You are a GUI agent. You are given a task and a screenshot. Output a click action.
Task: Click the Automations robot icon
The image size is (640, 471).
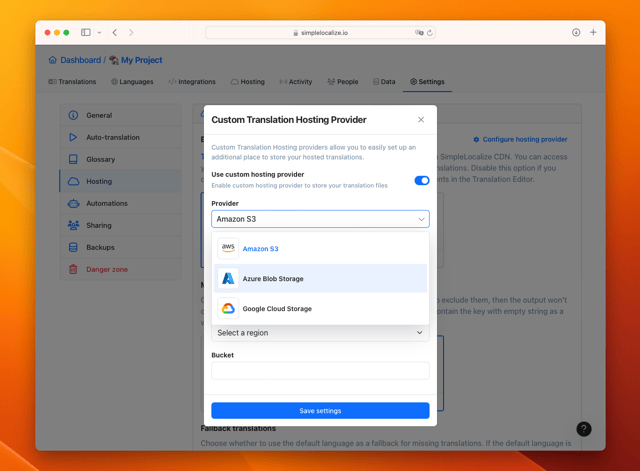tap(73, 203)
